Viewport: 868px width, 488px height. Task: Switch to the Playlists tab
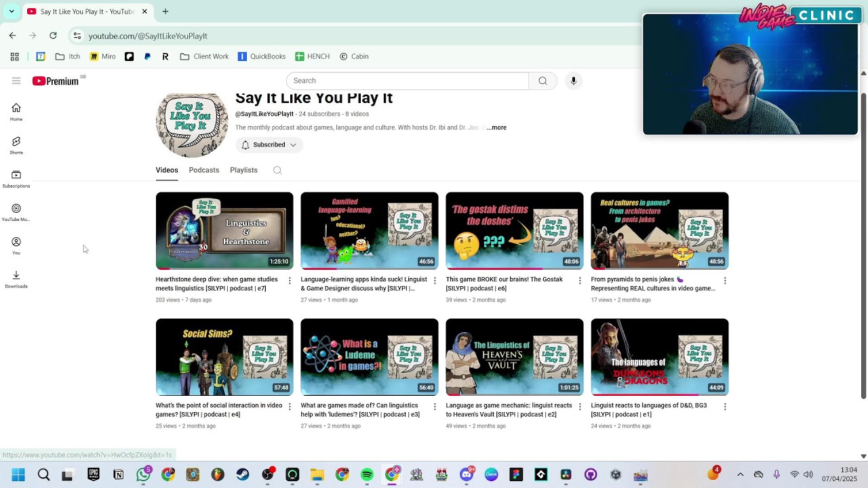point(243,170)
